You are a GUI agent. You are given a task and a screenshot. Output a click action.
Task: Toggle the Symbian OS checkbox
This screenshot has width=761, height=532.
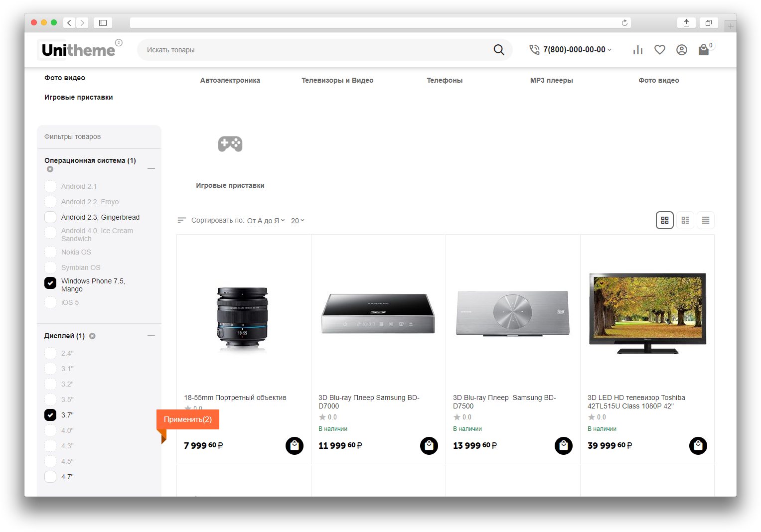pyautogui.click(x=50, y=267)
